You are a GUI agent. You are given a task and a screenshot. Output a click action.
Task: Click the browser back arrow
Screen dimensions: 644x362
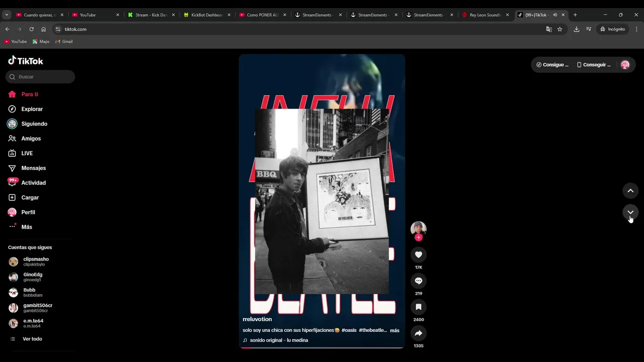click(7, 29)
